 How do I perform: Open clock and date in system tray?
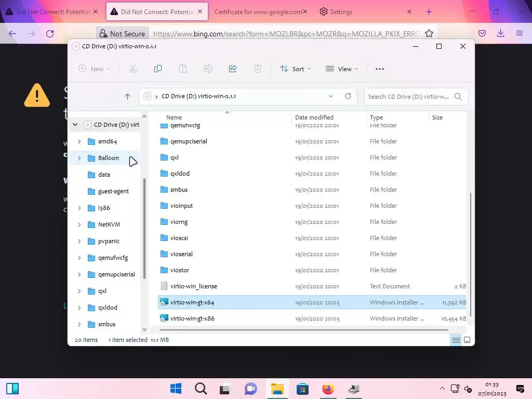[x=492, y=389]
